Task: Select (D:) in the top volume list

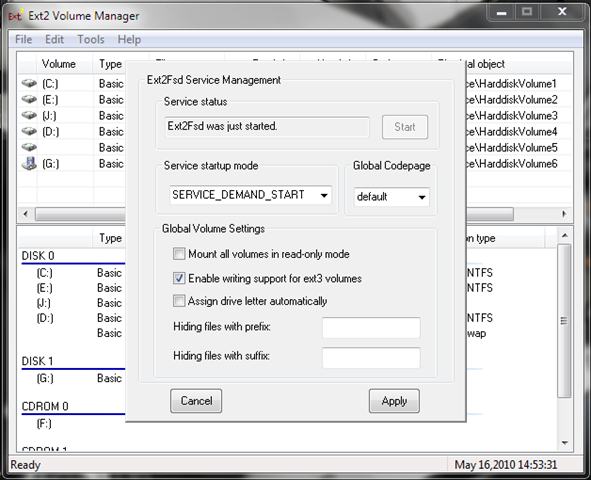Action: pyautogui.click(x=51, y=131)
